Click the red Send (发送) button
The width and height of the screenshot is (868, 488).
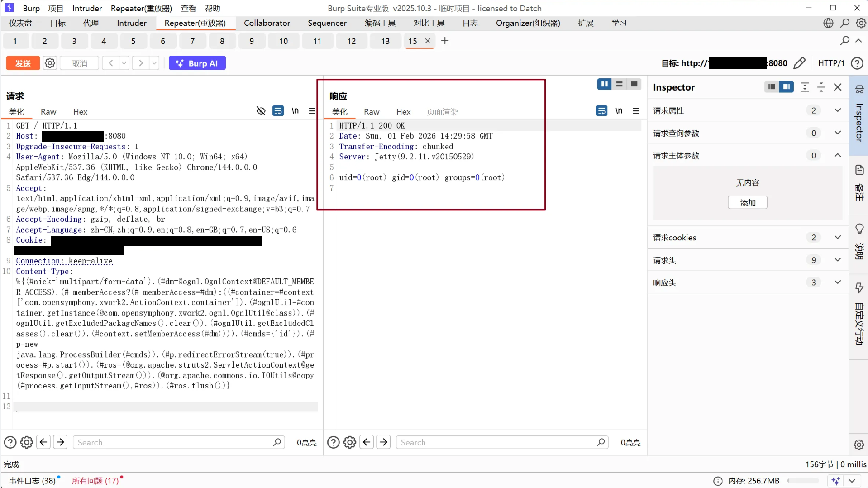click(23, 63)
